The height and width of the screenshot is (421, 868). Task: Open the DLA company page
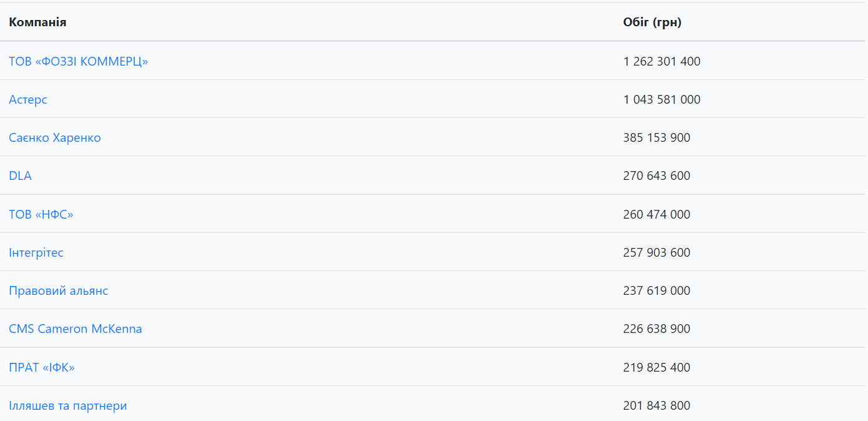[x=20, y=176]
